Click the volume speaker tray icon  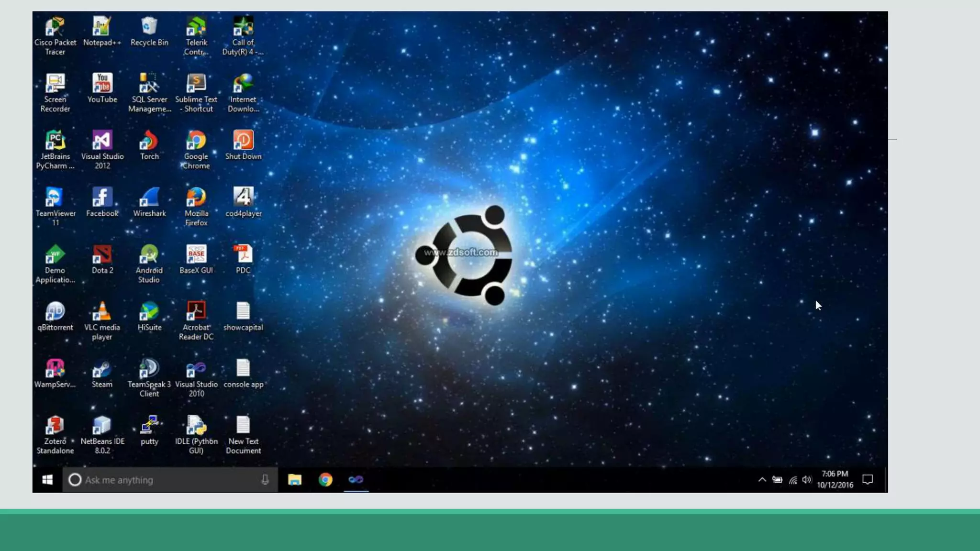coord(807,480)
